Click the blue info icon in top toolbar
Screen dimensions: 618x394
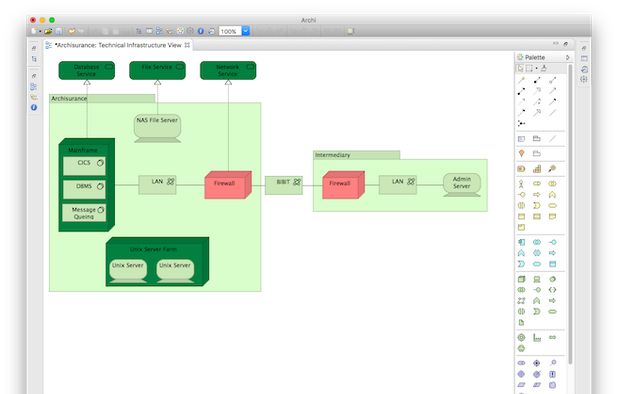[x=201, y=31]
